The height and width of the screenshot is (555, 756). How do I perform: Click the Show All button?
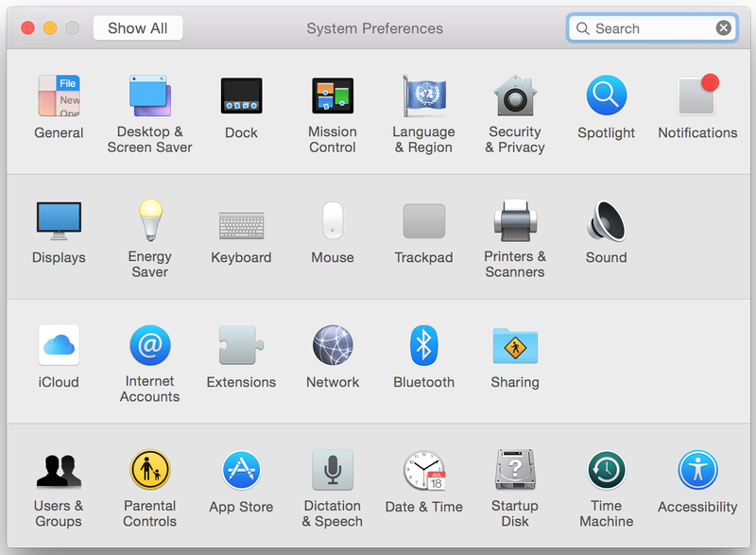138,28
